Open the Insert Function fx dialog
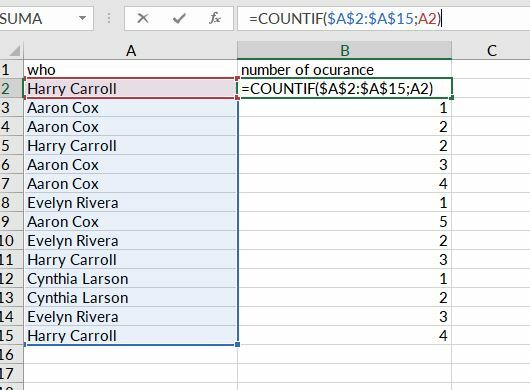Viewport: 530px width, 390px height. [215, 18]
